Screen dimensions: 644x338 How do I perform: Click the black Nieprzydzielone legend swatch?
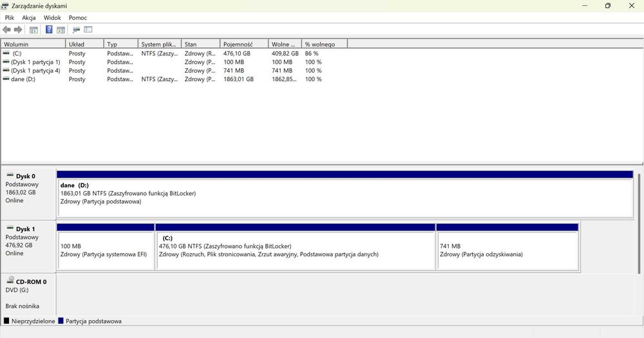(x=6, y=321)
